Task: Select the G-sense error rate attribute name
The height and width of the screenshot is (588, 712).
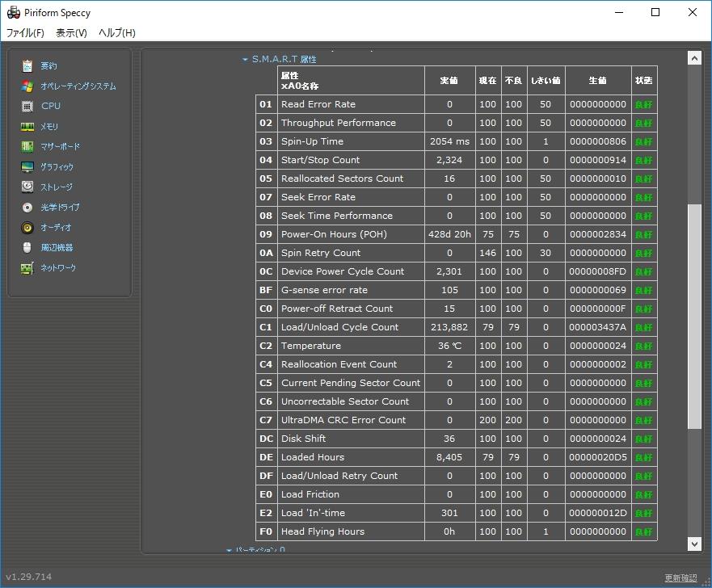Action: pyautogui.click(x=324, y=291)
